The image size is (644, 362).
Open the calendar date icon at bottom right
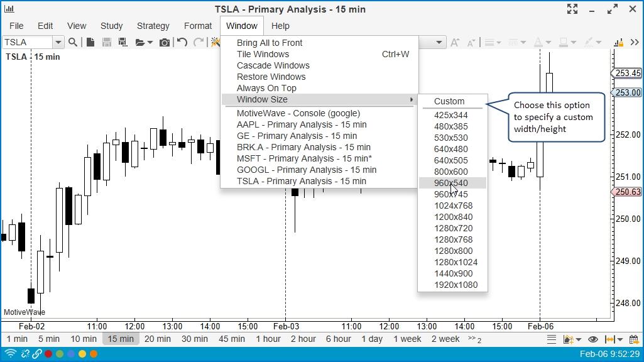[x=634, y=339]
